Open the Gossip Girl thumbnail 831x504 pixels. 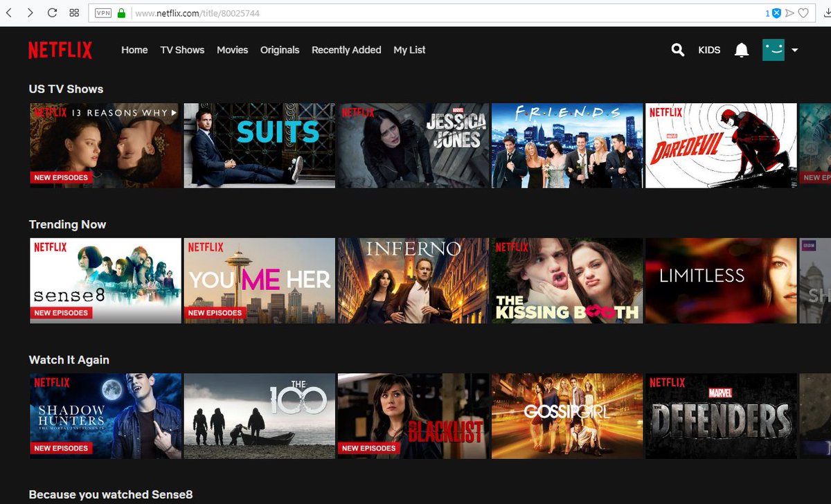567,416
